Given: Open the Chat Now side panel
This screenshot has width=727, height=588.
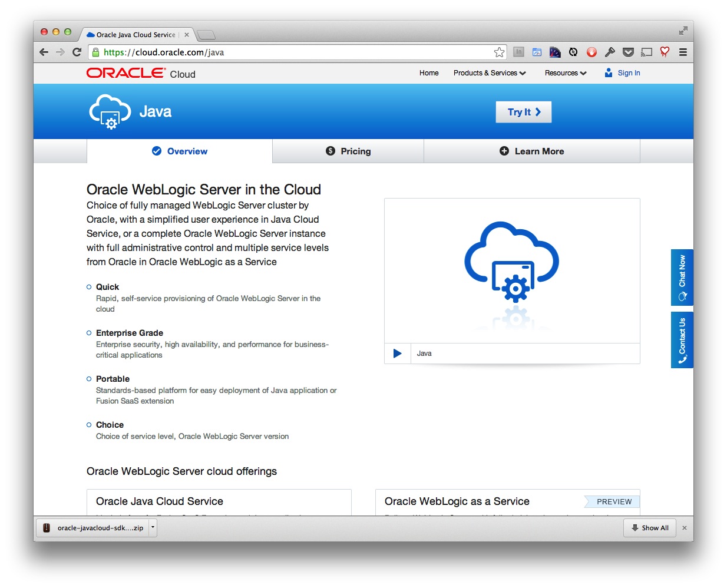Looking at the screenshot, I should [x=682, y=278].
